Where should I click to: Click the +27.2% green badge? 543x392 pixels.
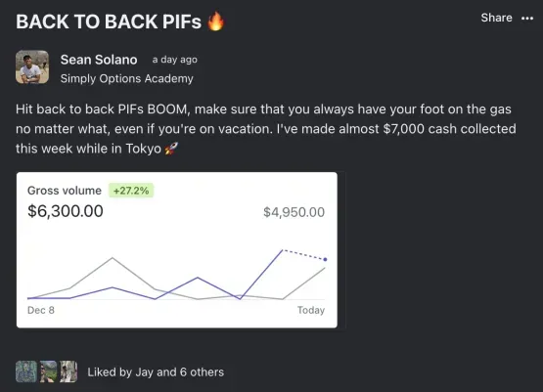pos(131,191)
